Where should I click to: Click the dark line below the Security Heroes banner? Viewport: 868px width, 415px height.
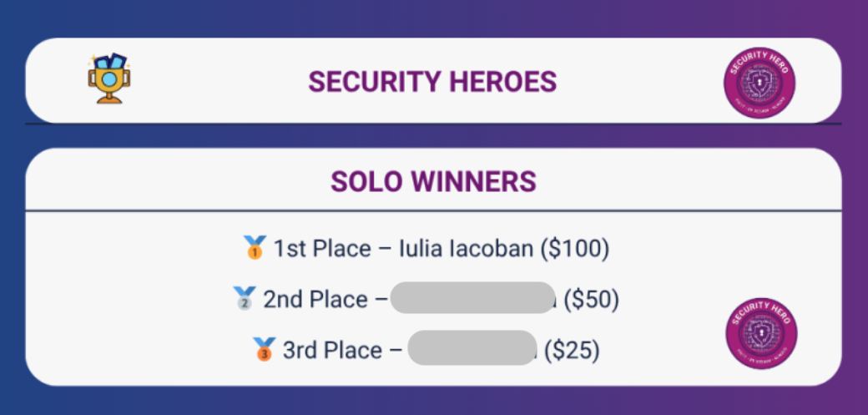pyautogui.click(x=433, y=124)
